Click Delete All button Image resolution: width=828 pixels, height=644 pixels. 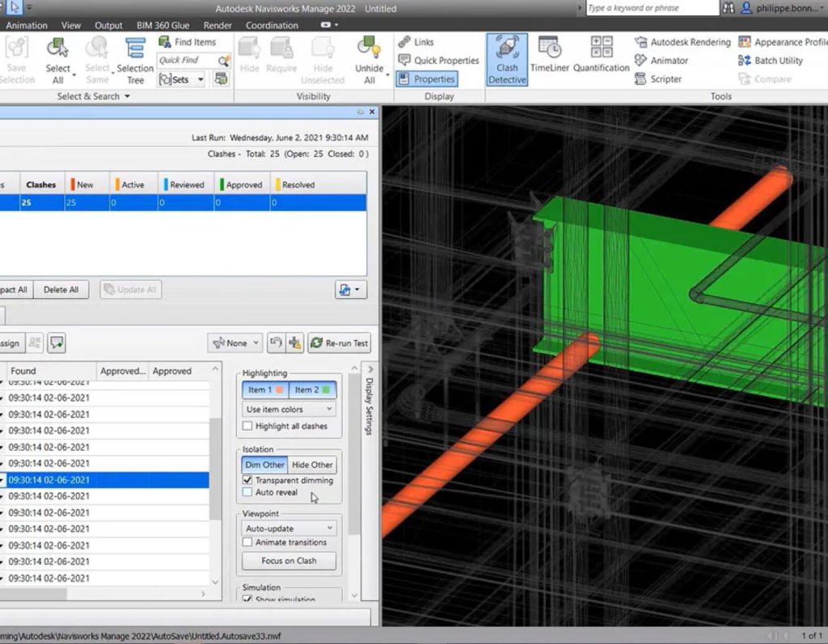coord(61,290)
